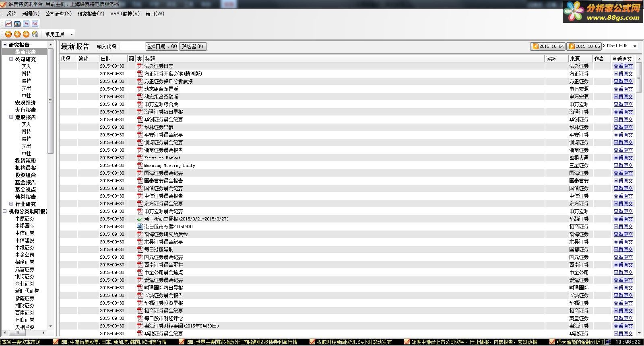Click the F9 toolbar icon
The height and width of the screenshot is (346, 644).
[26, 24]
